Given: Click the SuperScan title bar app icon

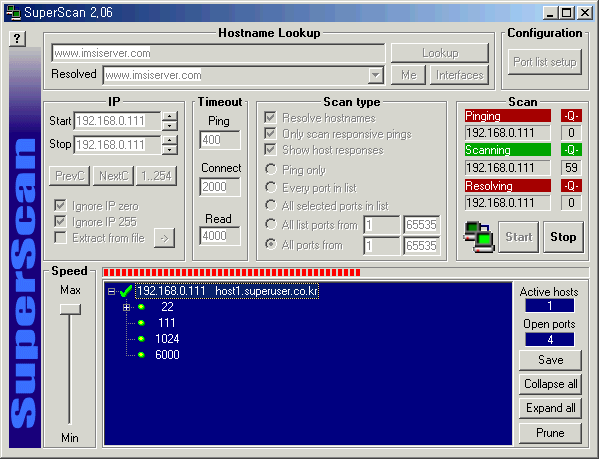Looking at the screenshot, I should click(13, 13).
